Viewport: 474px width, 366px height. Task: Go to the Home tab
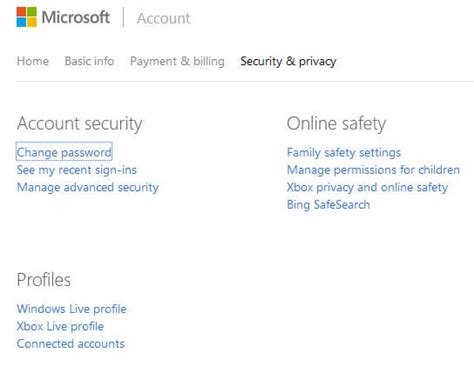pyautogui.click(x=33, y=61)
